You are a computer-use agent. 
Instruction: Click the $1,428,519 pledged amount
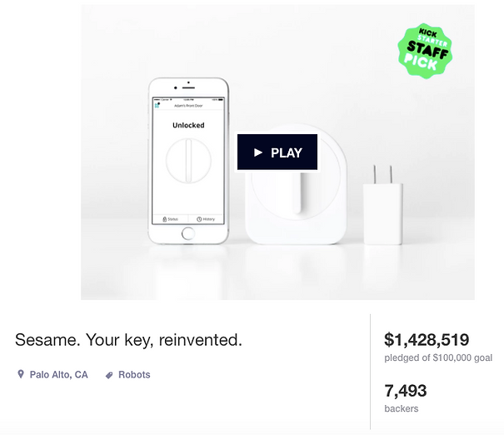427,339
